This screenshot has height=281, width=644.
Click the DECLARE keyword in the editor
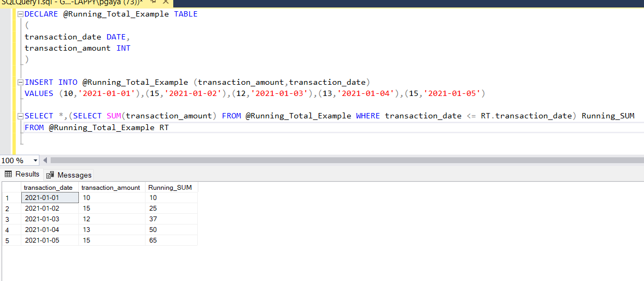41,14
